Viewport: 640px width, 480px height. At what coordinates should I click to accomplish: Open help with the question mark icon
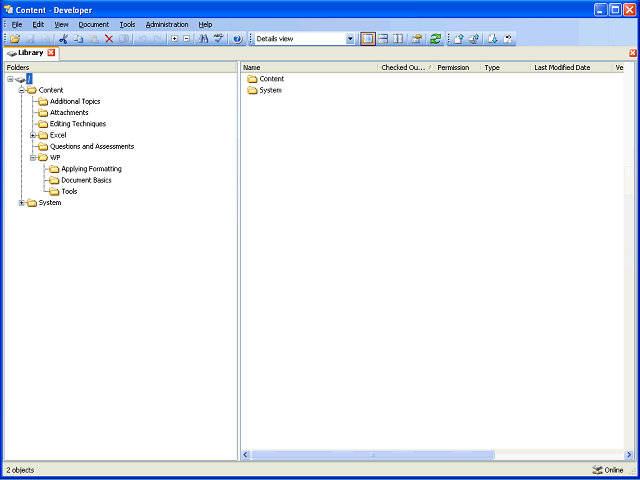click(x=238, y=39)
